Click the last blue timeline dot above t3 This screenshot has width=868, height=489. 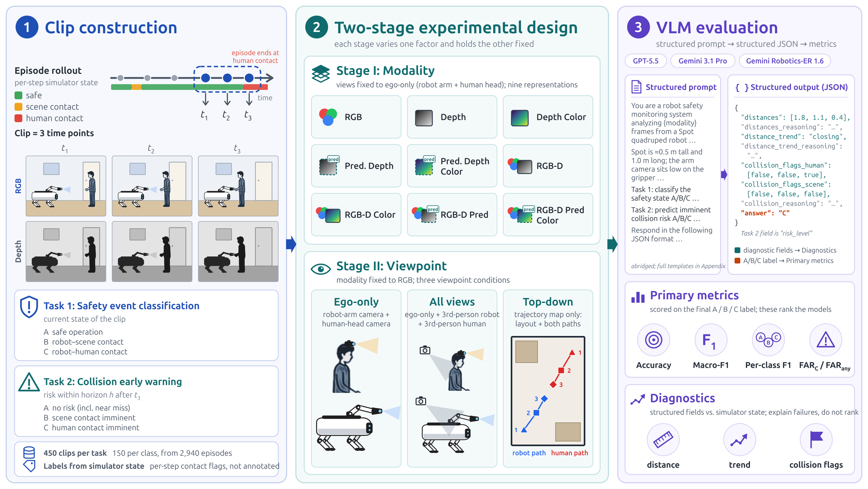point(249,78)
